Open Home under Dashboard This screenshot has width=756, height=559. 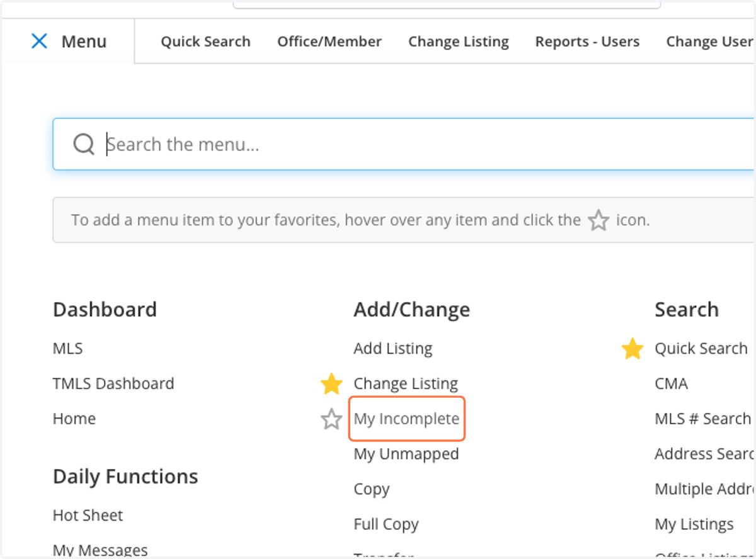pos(74,419)
